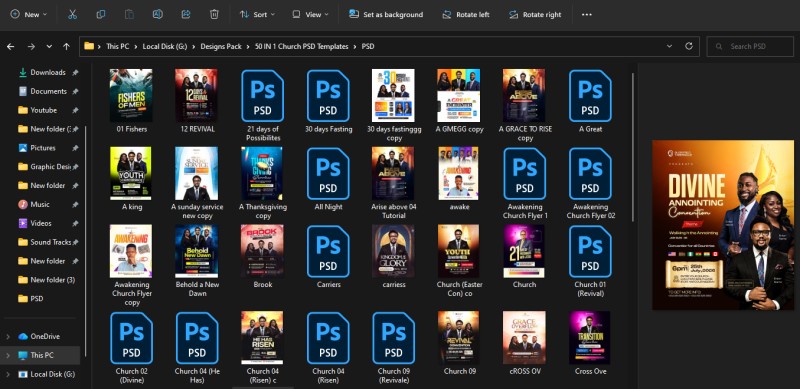Image resolution: width=800 pixels, height=389 pixels.
Task: Select the Church 09 revival thumbnail
Action: point(459,338)
